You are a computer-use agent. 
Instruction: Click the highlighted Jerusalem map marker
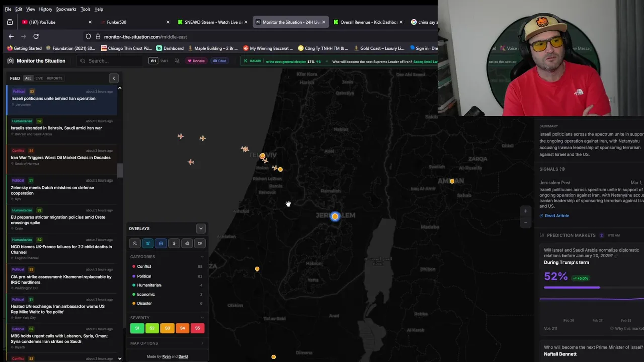click(x=335, y=216)
